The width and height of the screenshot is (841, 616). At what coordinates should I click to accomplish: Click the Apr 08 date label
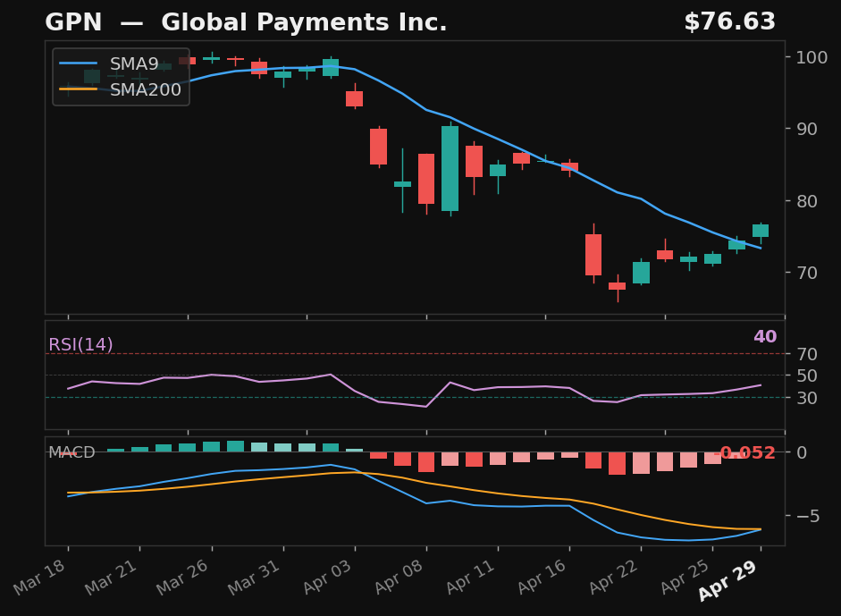point(399,577)
